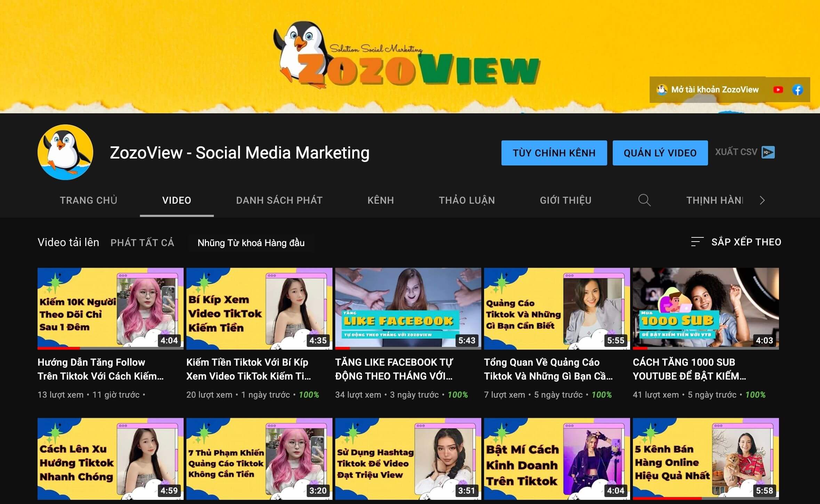Open title Tổng Quan Về Quảng Cáo Tiktok
The image size is (820, 504).
548,369
